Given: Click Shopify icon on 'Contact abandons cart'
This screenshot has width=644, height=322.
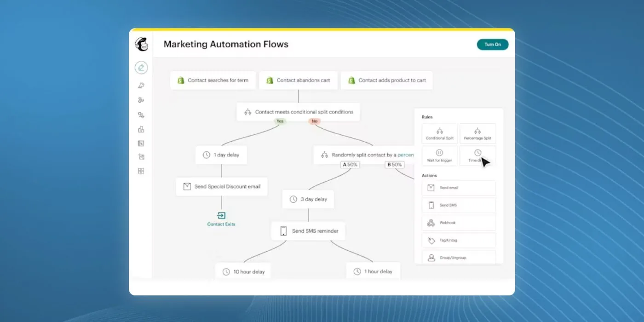Looking at the screenshot, I should coord(270,80).
